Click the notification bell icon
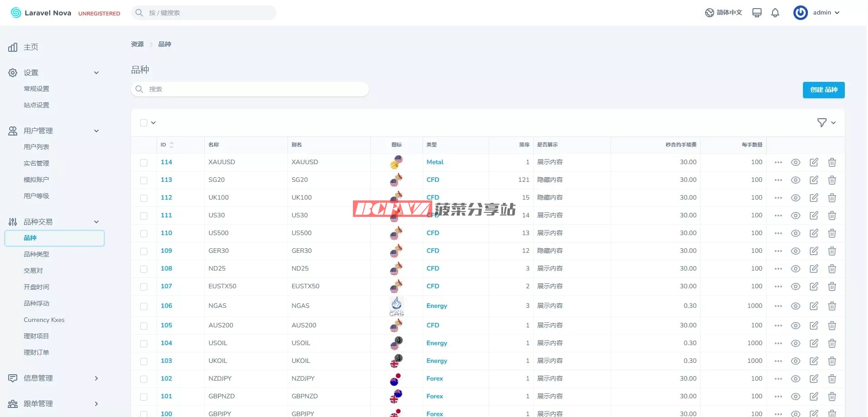The height and width of the screenshot is (417, 868). pyautogui.click(x=775, y=13)
